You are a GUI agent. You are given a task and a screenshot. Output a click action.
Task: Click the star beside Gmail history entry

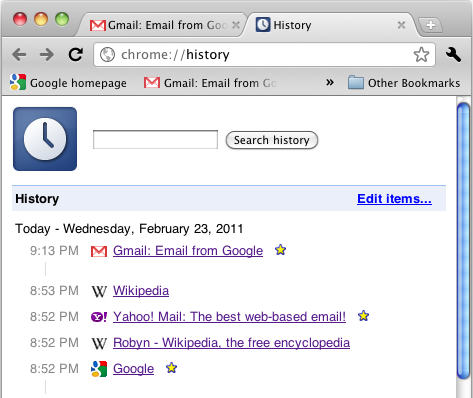click(x=280, y=250)
